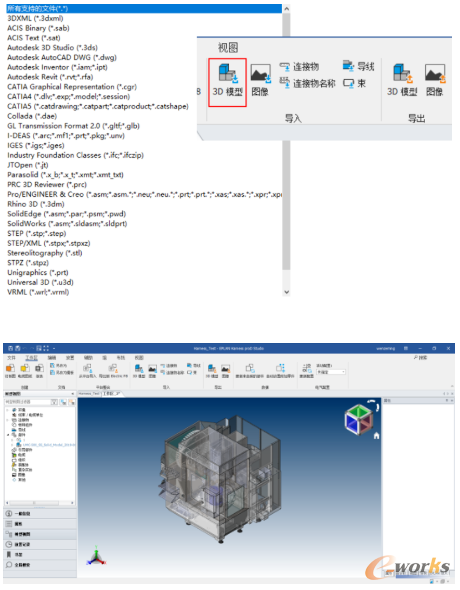This screenshot has width=460, height=590.
Task: Expand the top node in the tree
Action: click(x=8, y=410)
